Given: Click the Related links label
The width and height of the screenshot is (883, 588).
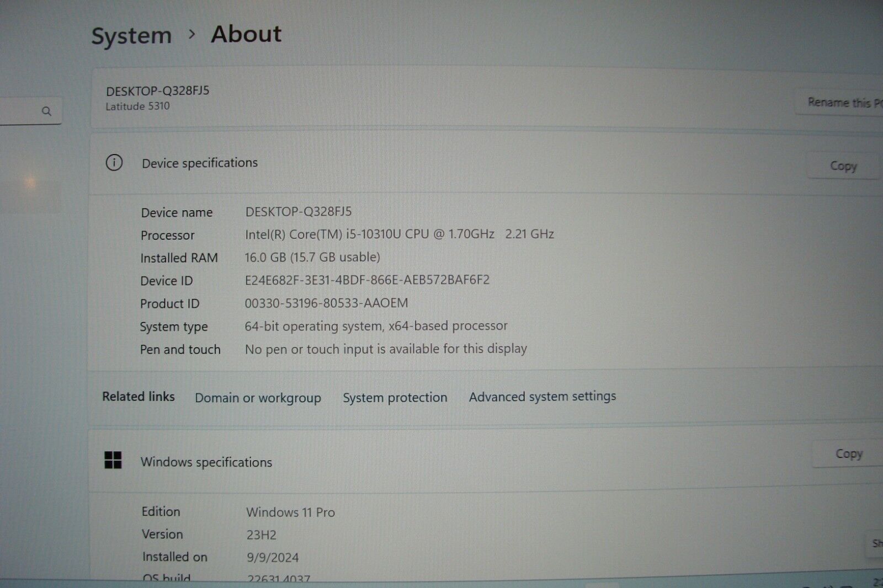Looking at the screenshot, I should (139, 397).
